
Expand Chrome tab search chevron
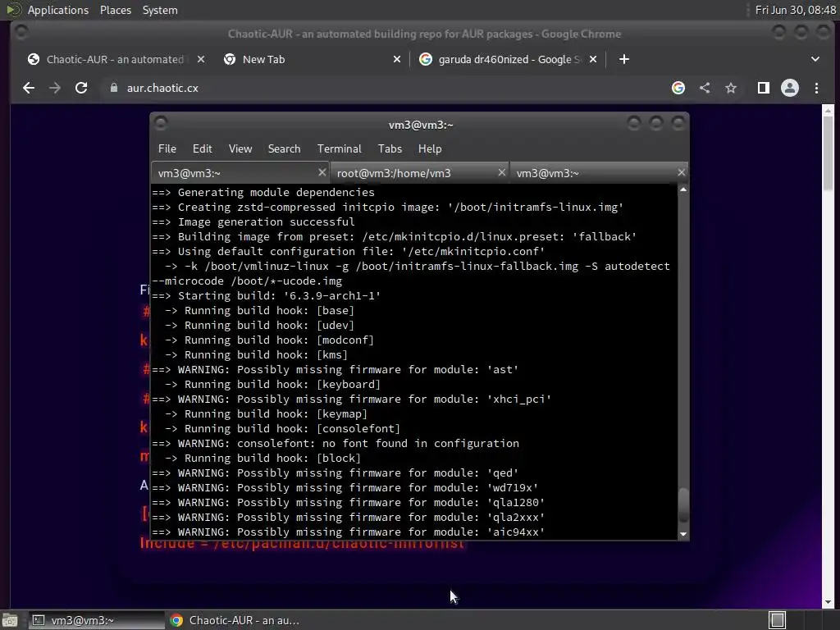[815, 59]
